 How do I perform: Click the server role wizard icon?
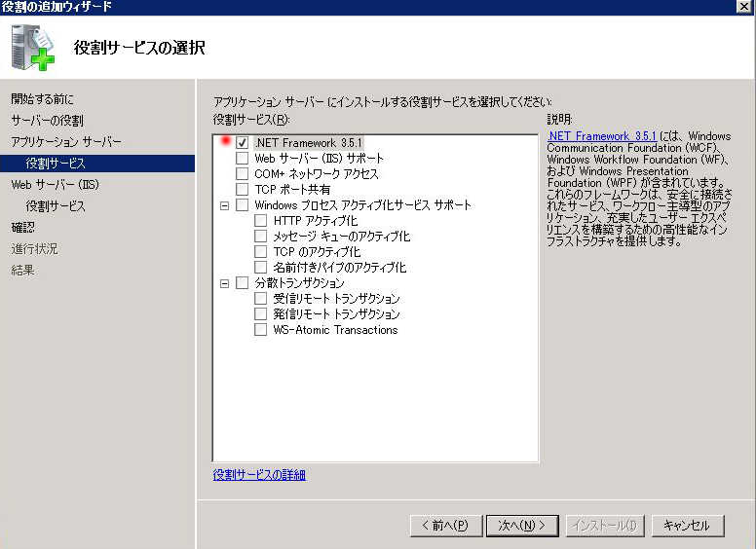point(32,47)
